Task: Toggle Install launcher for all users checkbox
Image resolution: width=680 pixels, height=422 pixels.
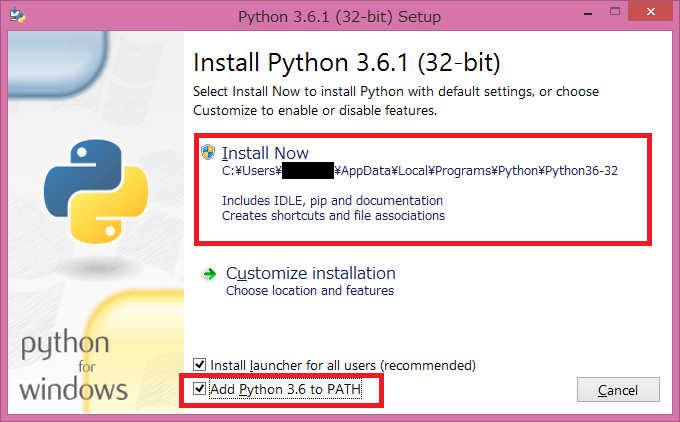Action: click(x=199, y=364)
